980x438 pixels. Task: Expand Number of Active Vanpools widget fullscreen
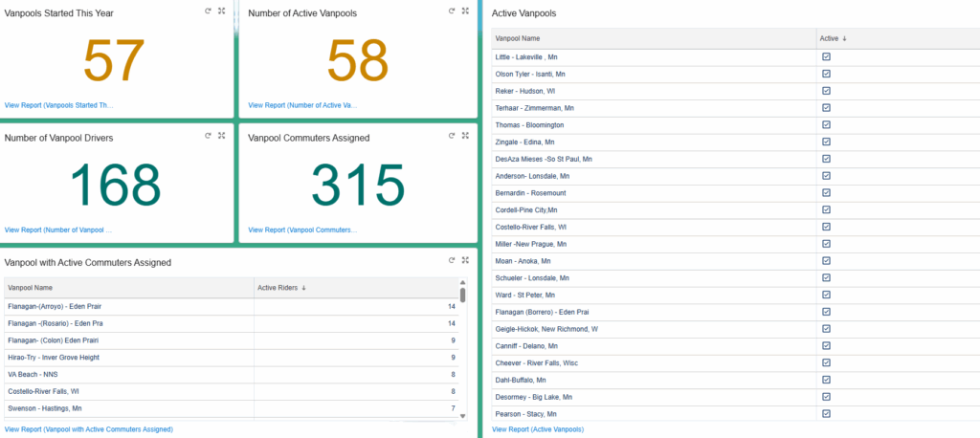tap(465, 11)
